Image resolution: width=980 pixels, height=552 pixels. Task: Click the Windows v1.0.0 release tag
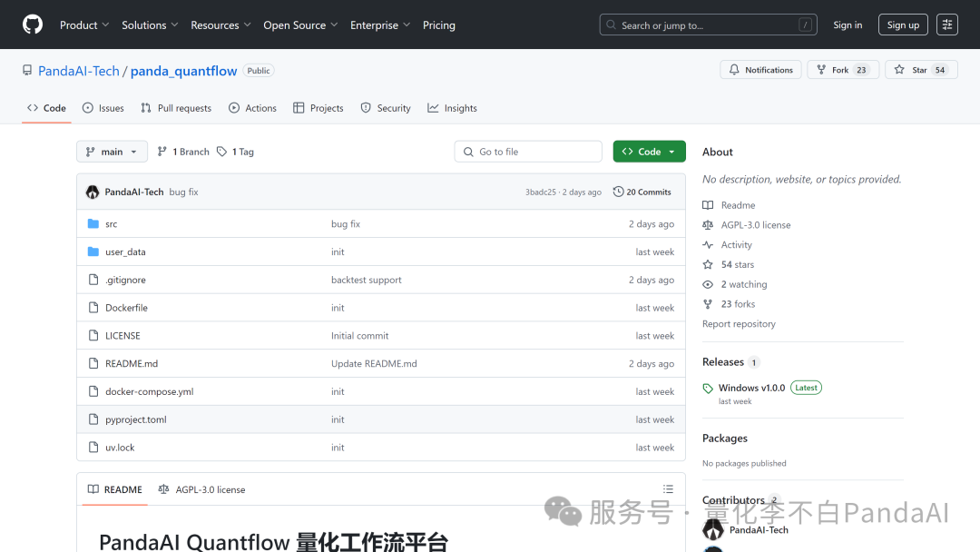point(751,388)
